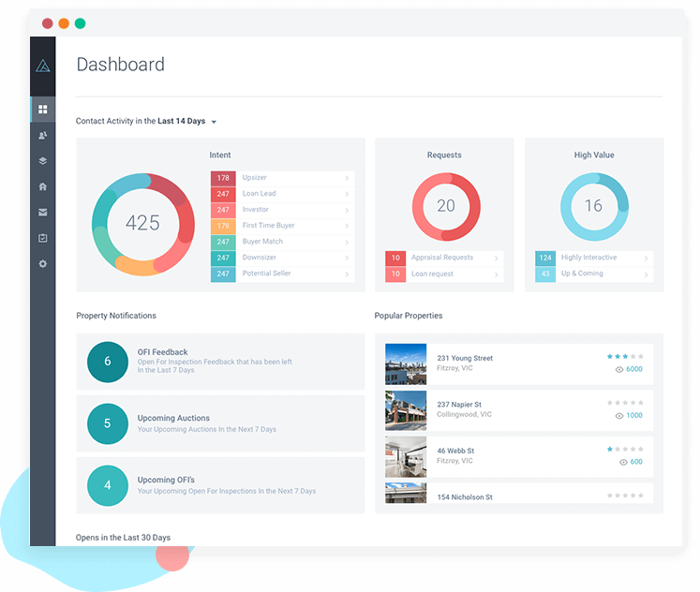Select the Potential Seller label
700x592 pixels.
[x=266, y=273]
